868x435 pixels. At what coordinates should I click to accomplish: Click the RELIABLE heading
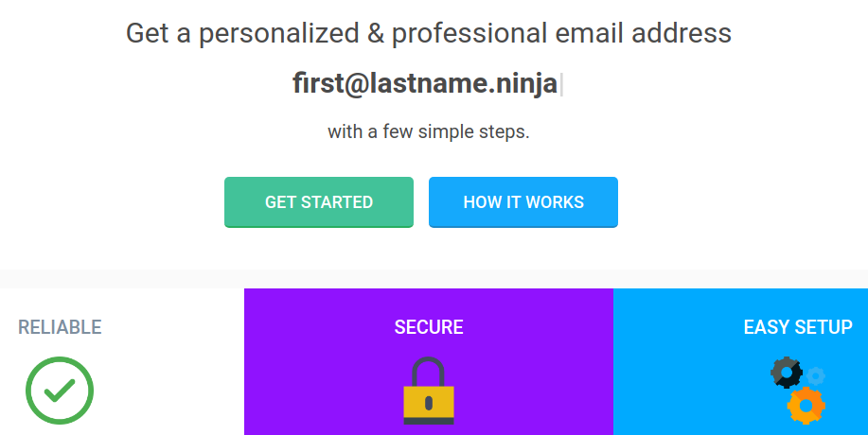pos(60,328)
